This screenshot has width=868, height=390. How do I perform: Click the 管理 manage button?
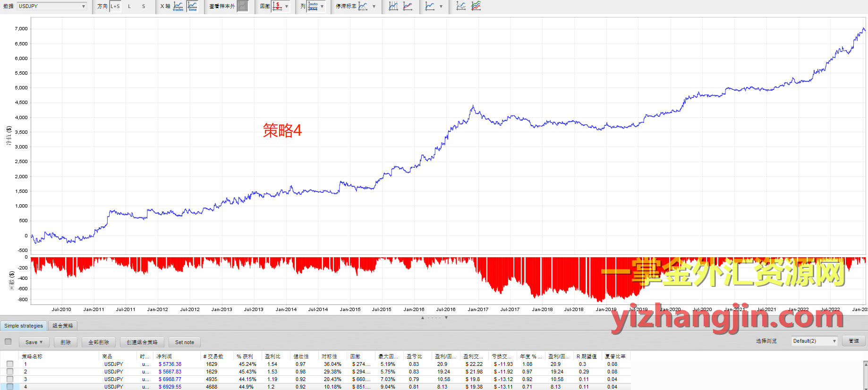854,341
